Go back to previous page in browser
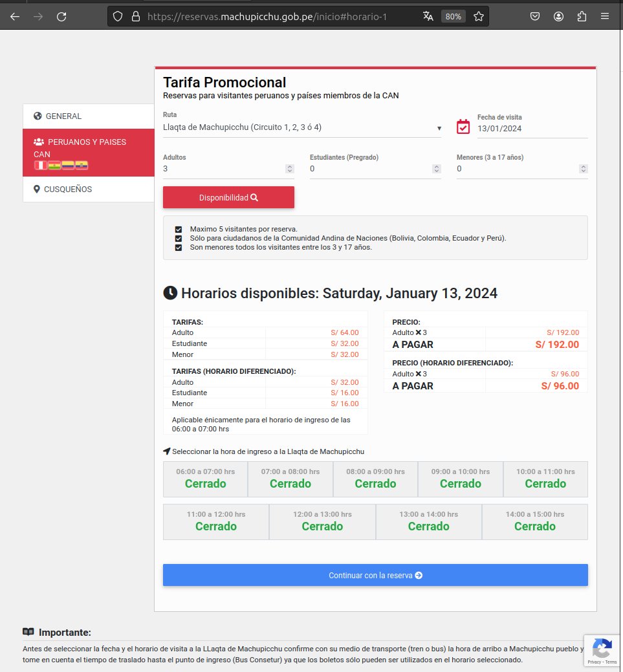 [15, 17]
